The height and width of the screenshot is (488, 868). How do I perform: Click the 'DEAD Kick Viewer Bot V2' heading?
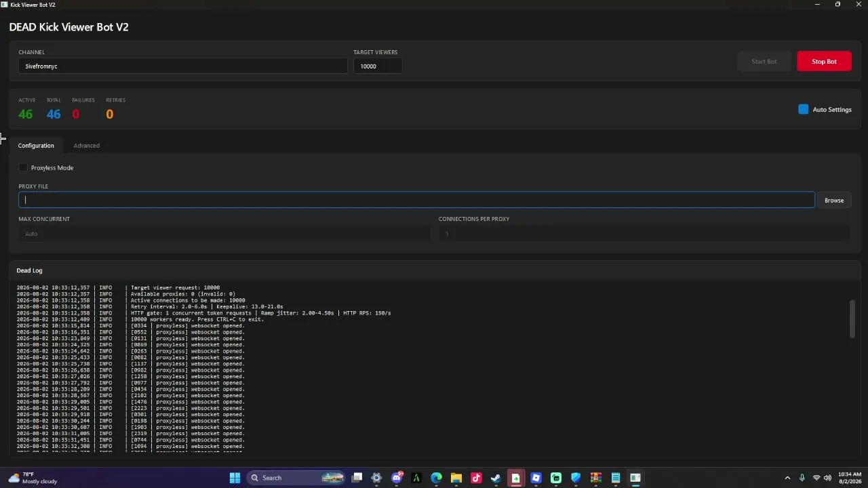tap(68, 27)
